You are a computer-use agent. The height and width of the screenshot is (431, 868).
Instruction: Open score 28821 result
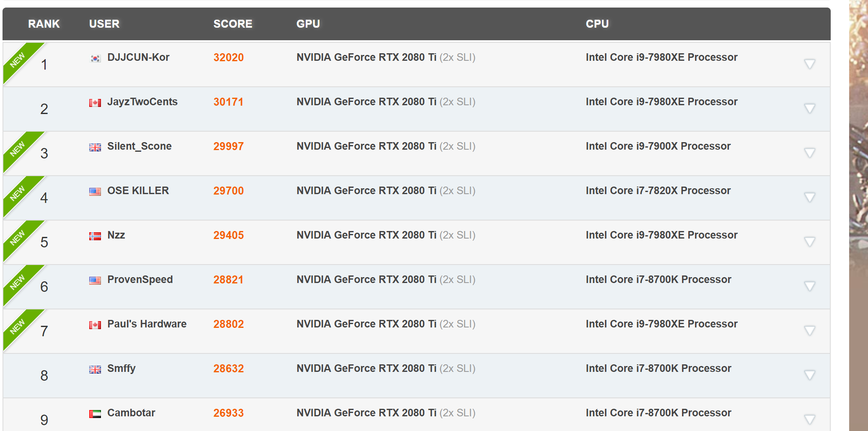point(229,280)
